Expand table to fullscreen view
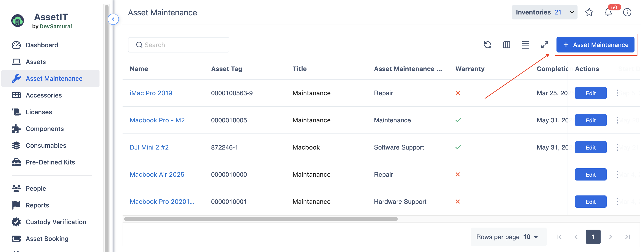Viewport: 644px width, 252px height. [x=545, y=45]
